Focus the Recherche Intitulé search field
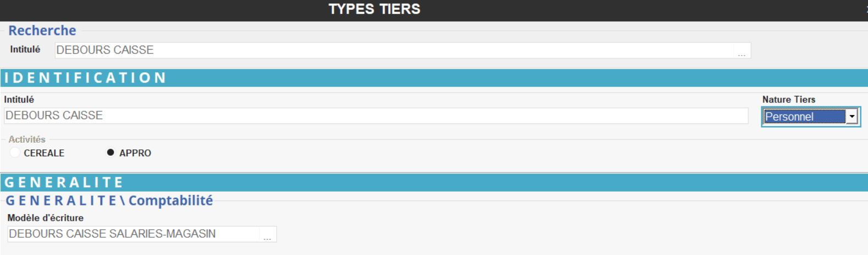Image resolution: width=868 pixels, height=255 pixels. click(393, 50)
